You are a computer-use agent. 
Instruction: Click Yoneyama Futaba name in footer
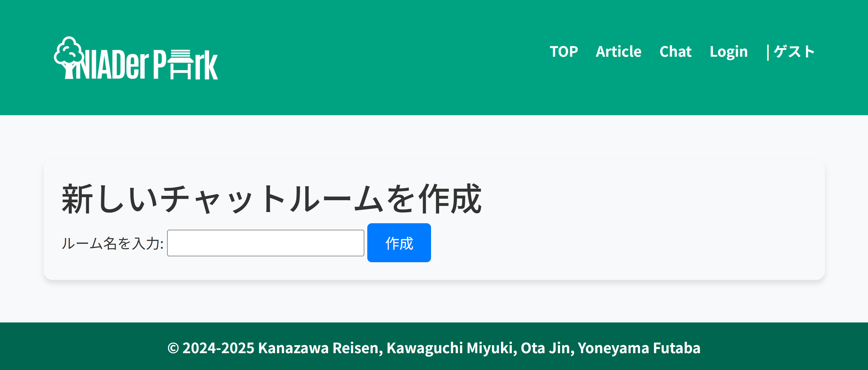pos(639,348)
